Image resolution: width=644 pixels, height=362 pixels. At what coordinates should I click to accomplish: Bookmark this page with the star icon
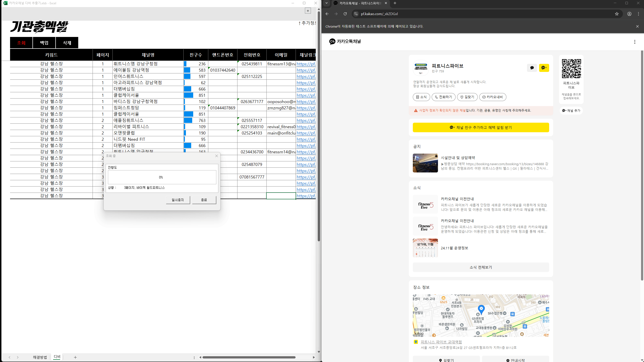point(617,14)
